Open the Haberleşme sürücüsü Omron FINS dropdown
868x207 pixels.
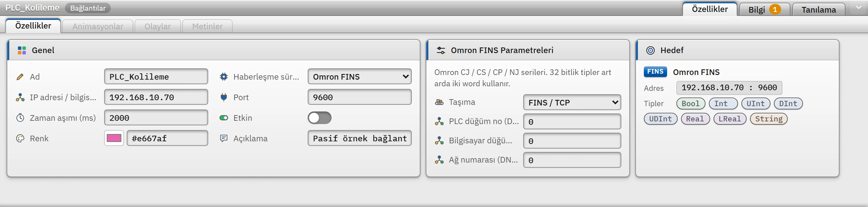359,77
